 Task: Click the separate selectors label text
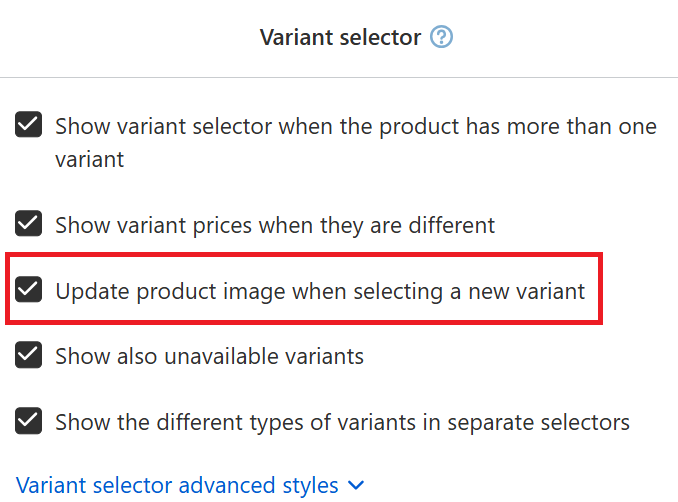tap(342, 422)
